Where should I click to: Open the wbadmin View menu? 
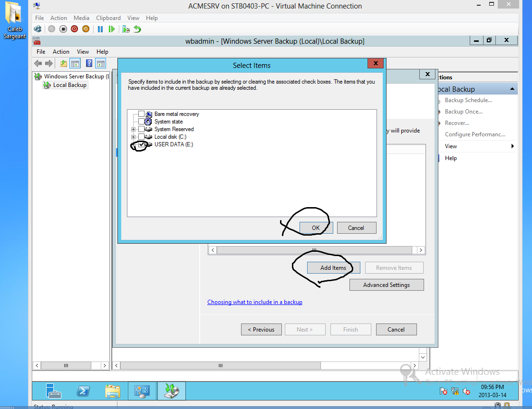[83, 52]
